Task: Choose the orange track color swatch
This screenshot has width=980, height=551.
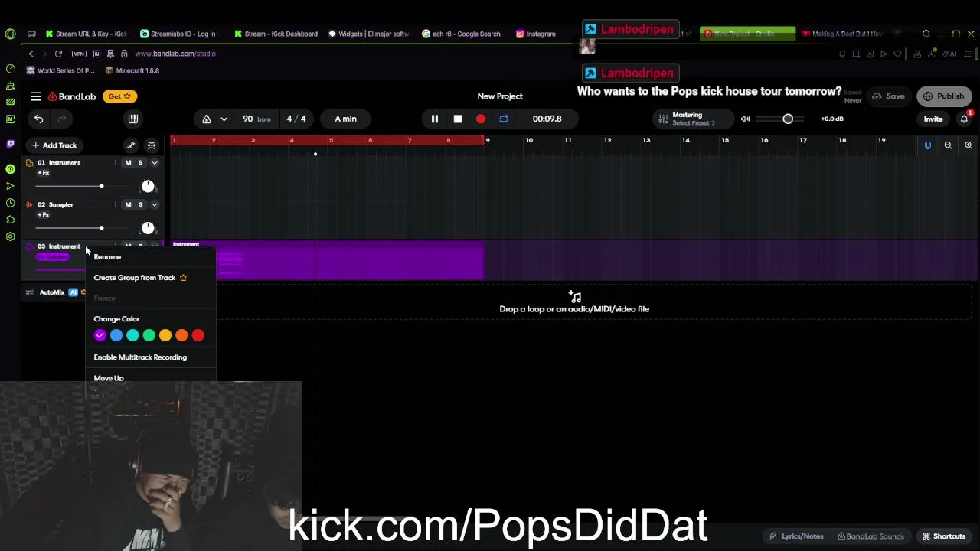Action: point(181,335)
